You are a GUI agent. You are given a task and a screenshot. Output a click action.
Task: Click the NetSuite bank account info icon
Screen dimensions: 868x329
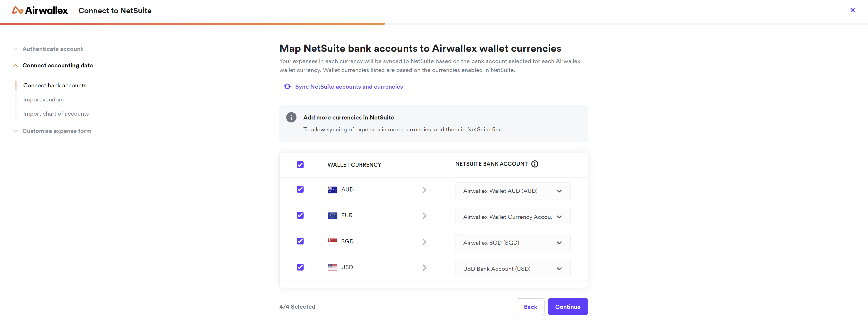[x=535, y=164]
